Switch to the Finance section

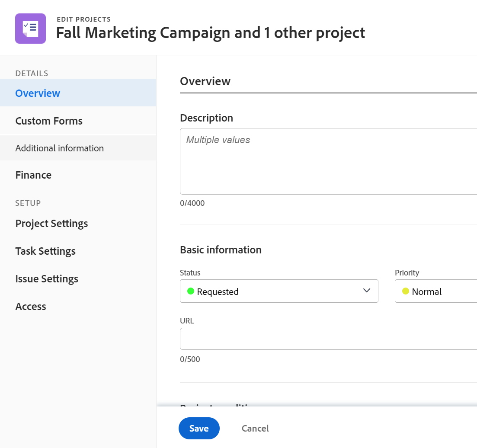coord(33,175)
